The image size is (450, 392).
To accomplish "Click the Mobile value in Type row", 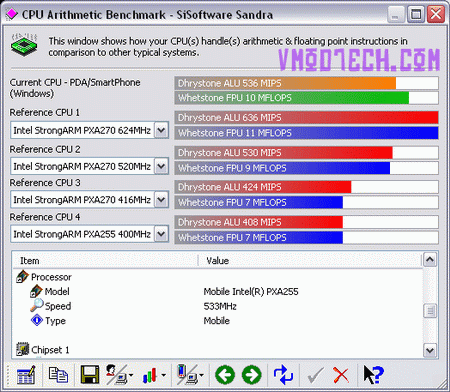I will [x=216, y=321].
